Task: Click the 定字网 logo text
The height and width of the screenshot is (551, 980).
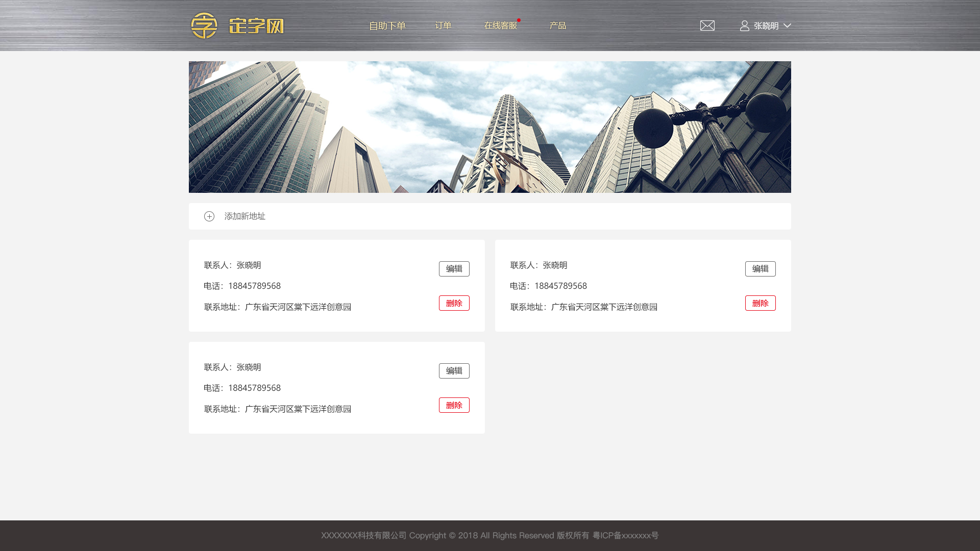Action: [x=256, y=26]
